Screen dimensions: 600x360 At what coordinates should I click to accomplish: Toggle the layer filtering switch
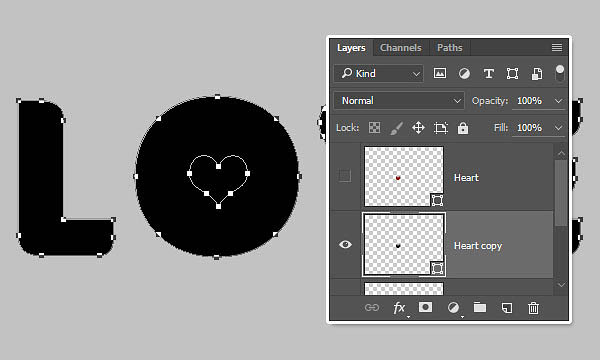pos(559,73)
